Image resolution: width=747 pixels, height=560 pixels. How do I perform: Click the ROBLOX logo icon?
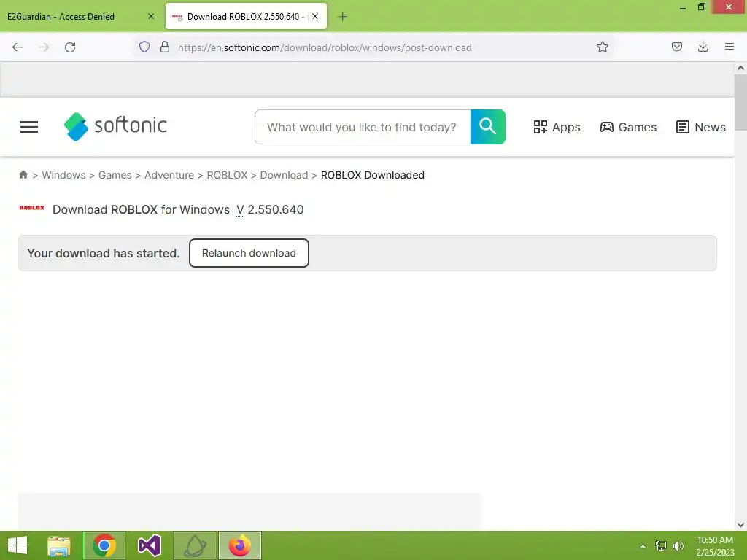[32, 208]
